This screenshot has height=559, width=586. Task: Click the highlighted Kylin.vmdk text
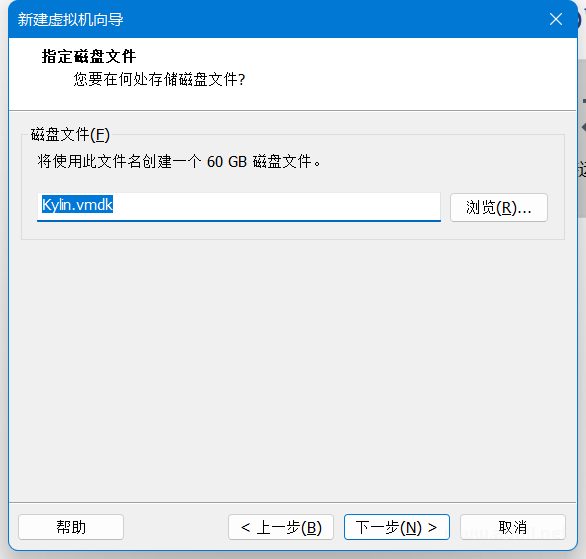(77, 204)
